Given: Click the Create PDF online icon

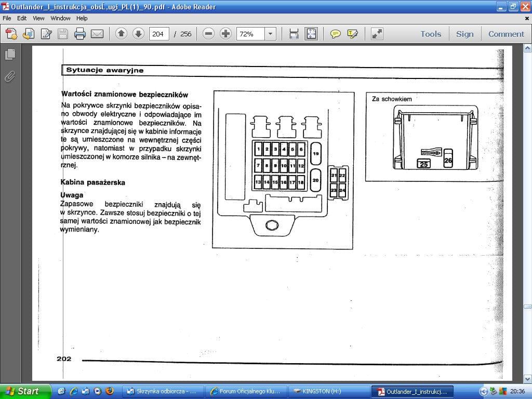Looking at the screenshot, I should click(11, 34).
